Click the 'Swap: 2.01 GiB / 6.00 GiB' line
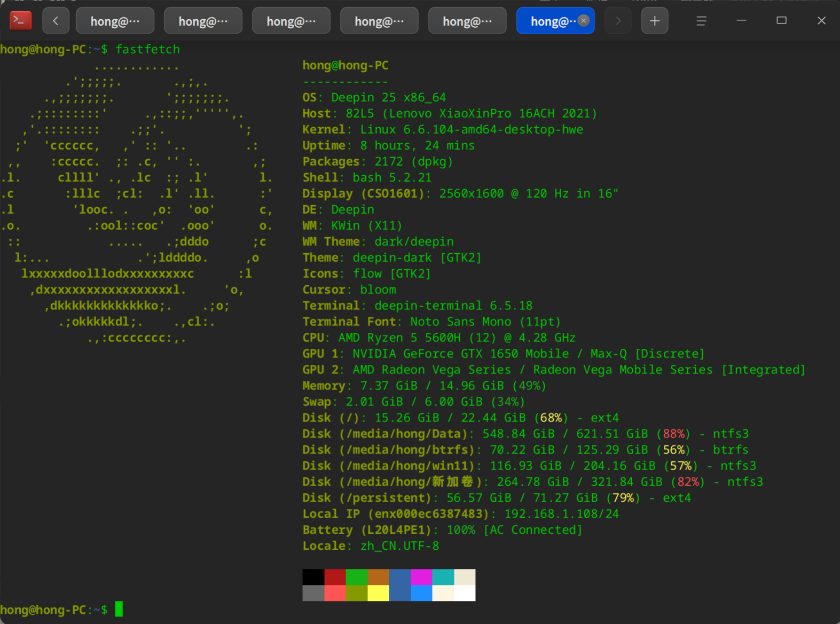Image resolution: width=840 pixels, height=624 pixels. click(414, 402)
